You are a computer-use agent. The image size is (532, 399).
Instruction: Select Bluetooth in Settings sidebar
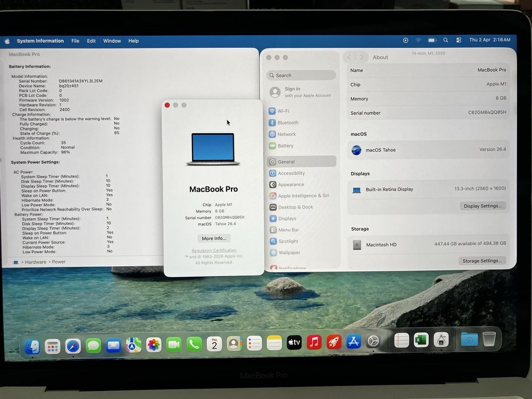(301, 123)
